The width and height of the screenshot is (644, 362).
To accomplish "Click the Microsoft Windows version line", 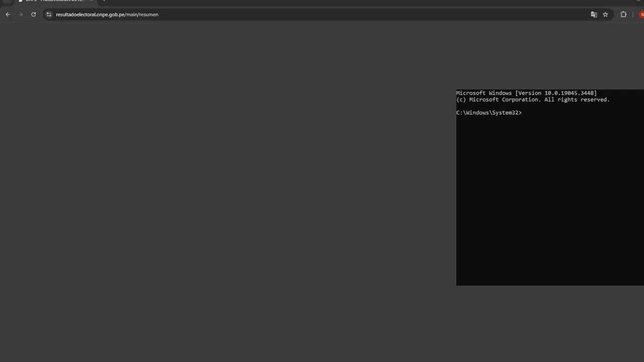I will click(526, 93).
